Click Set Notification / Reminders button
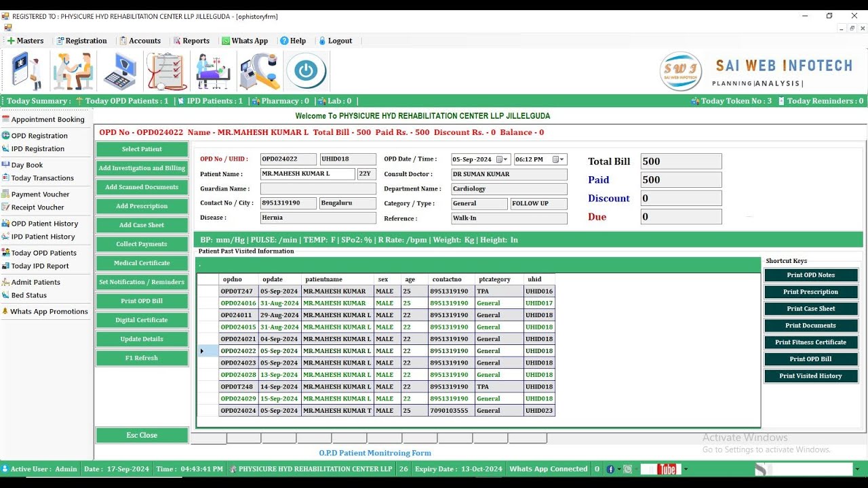Viewport: 868px width, 488px height. pos(142,282)
